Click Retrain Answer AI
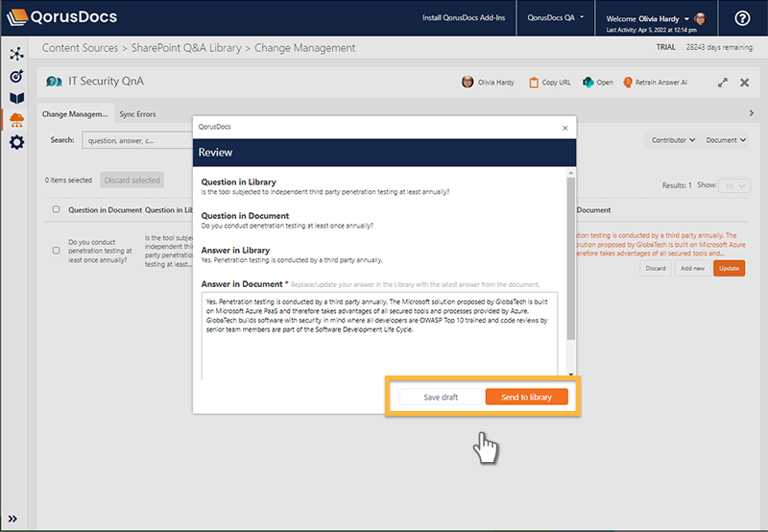 [656, 83]
